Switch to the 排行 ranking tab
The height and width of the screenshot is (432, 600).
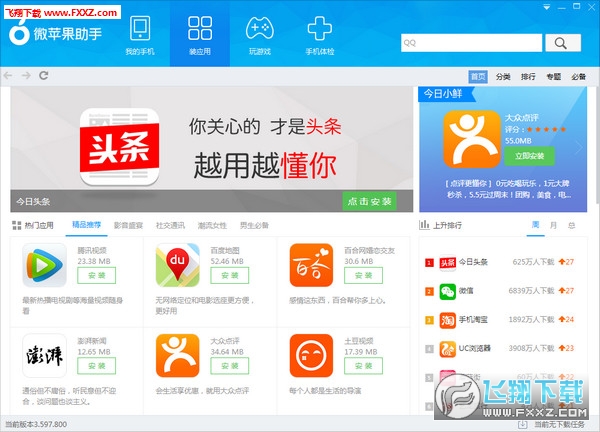(528, 76)
